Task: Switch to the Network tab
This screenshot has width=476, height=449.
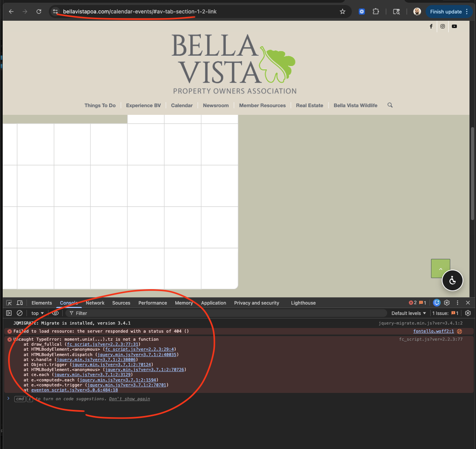Action: [x=95, y=303]
